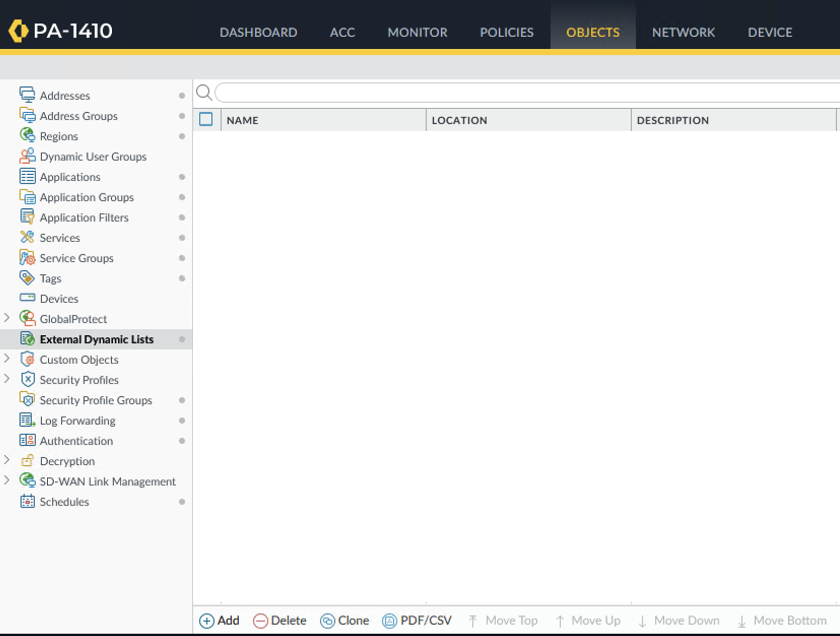840x636 pixels.
Task: Toggle the select-all checkbox in table header
Action: (206, 119)
